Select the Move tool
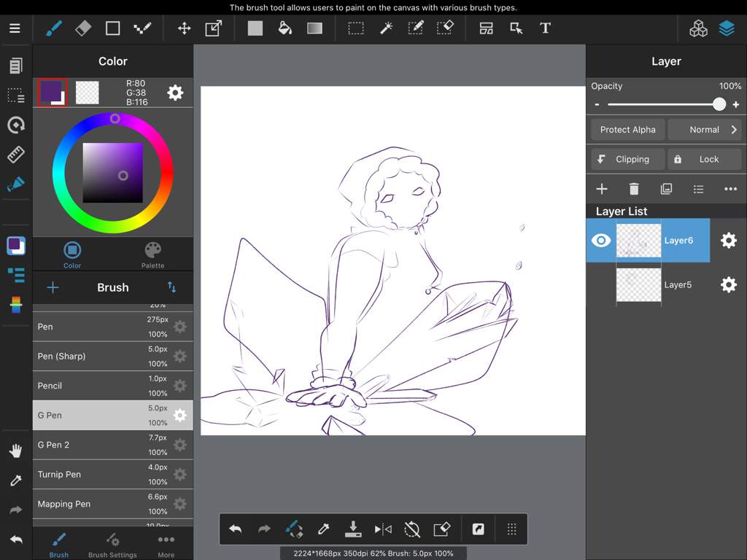 pyautogui.click(x=185, y=28)
